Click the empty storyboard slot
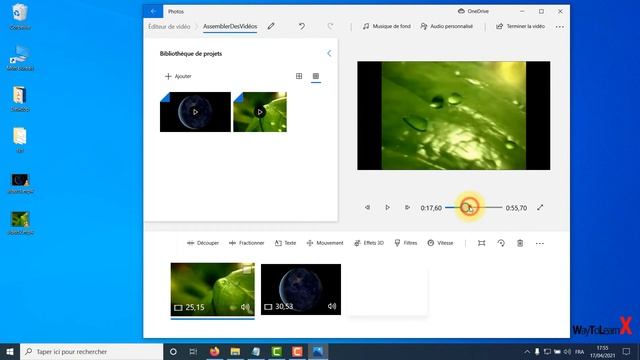This screenshot has height=360, width=640. coord(387,291)
